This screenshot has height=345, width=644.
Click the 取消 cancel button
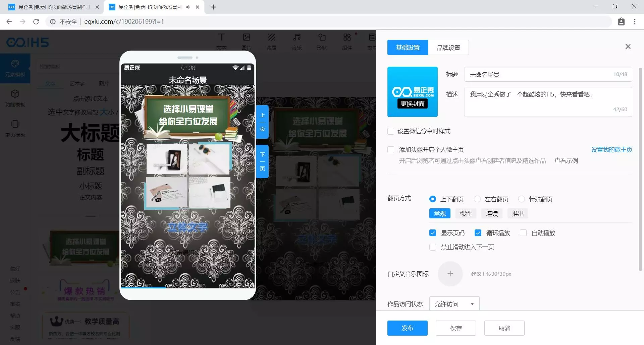point(504,328)
